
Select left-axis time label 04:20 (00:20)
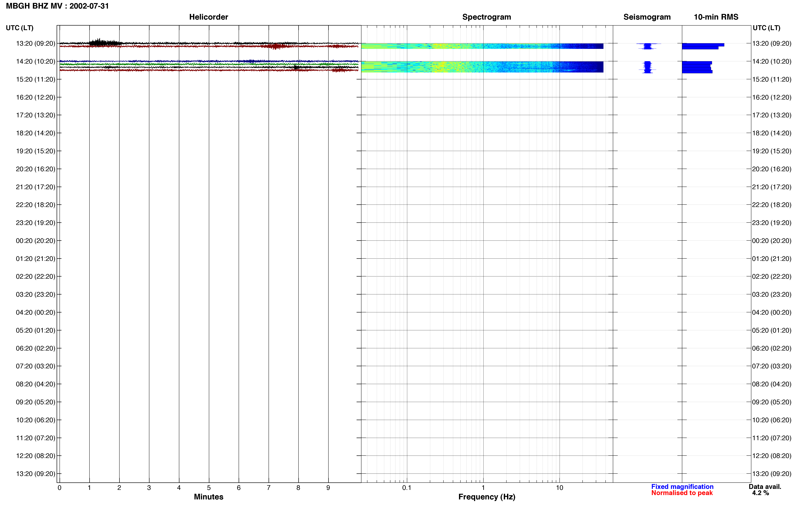36,313
